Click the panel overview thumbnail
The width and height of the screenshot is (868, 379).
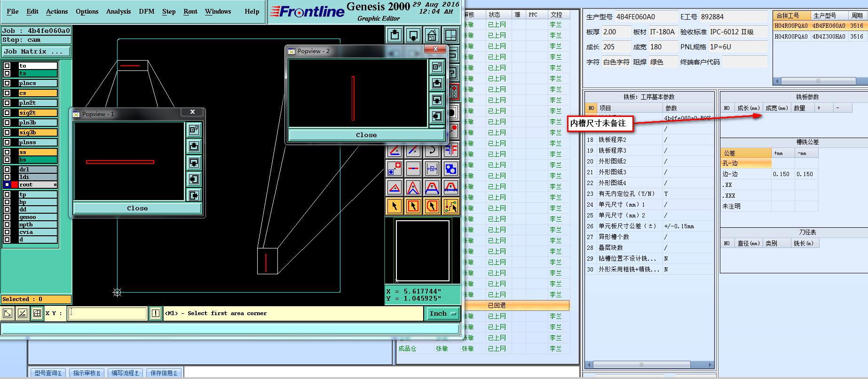pyautogui.click(x=422, y=251)
